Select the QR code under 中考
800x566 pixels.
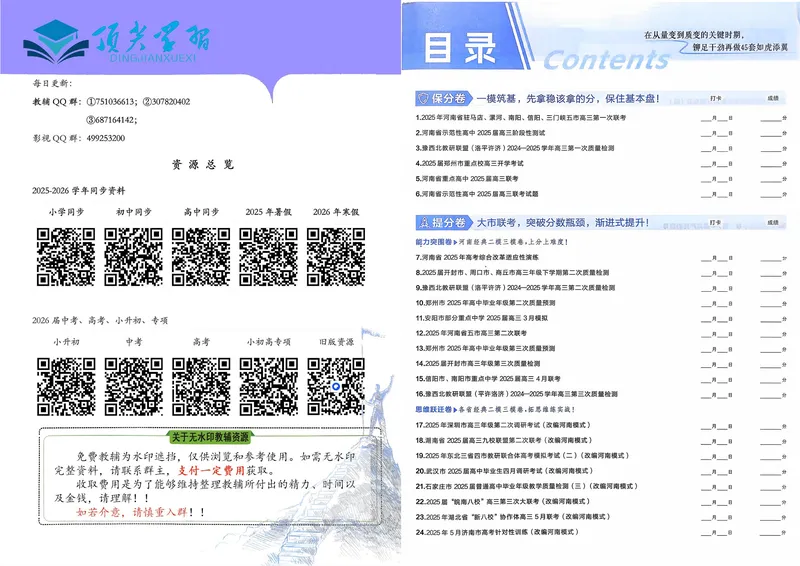point(134,386)
